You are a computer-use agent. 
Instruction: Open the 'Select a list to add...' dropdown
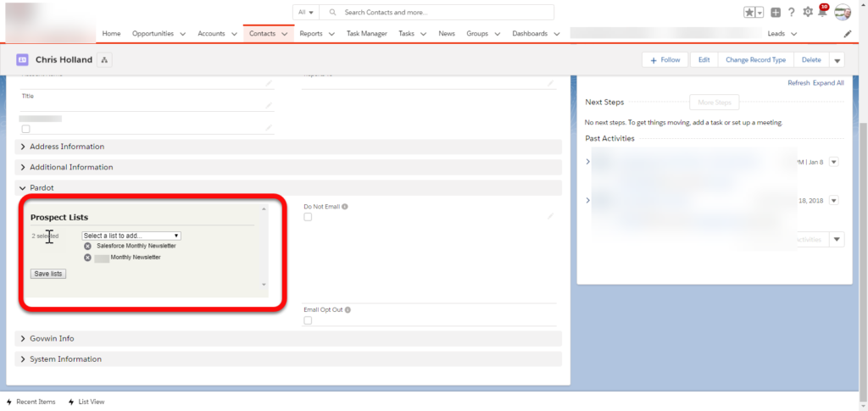click(131, 236)
